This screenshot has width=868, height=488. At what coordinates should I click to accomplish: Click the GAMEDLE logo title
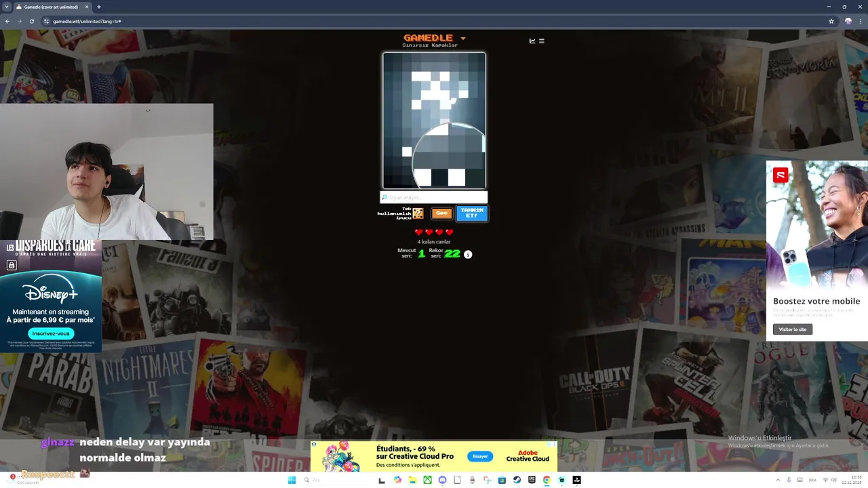pos(428,38)
